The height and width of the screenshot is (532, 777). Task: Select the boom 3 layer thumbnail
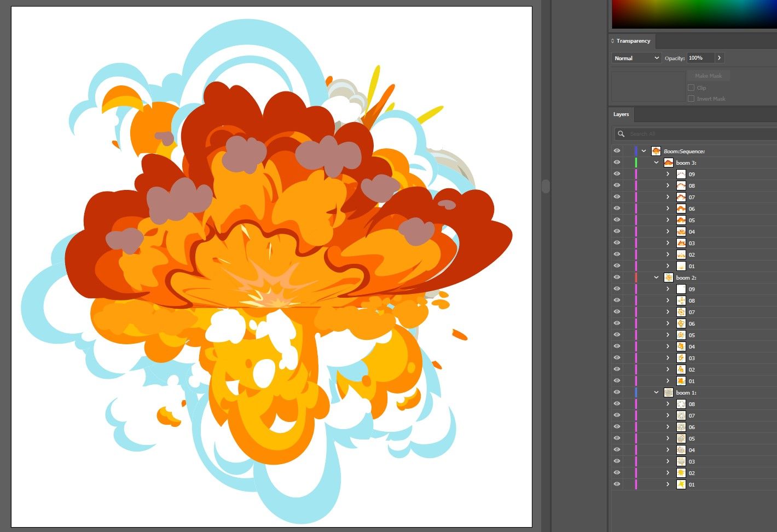click(x=668, y=162)
